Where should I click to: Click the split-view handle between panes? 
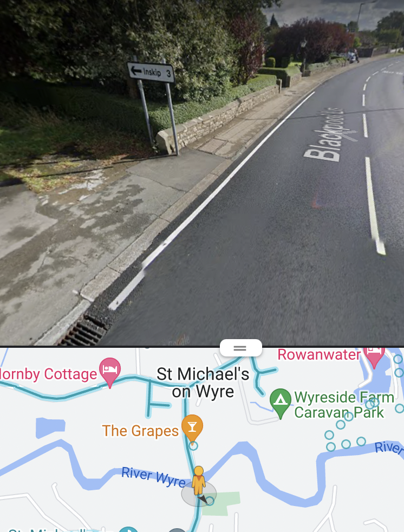point(240,348)
